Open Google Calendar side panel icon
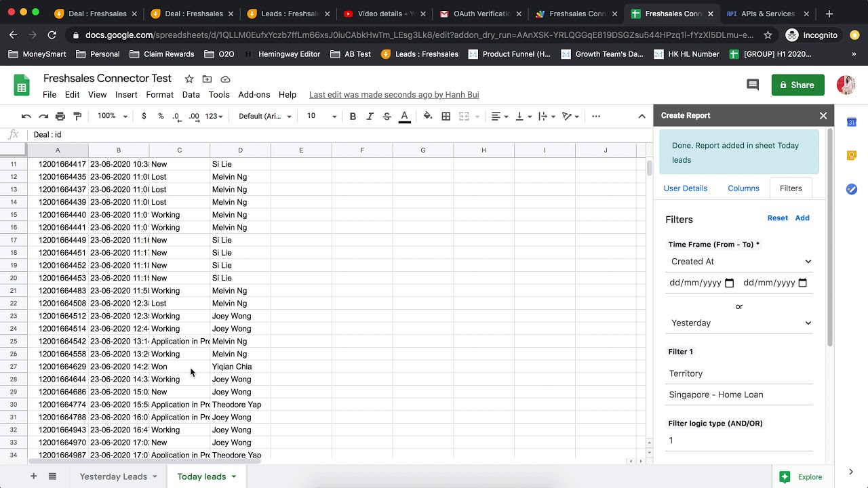This screenshot has height=488, width=868. click(x=852, y=122)
